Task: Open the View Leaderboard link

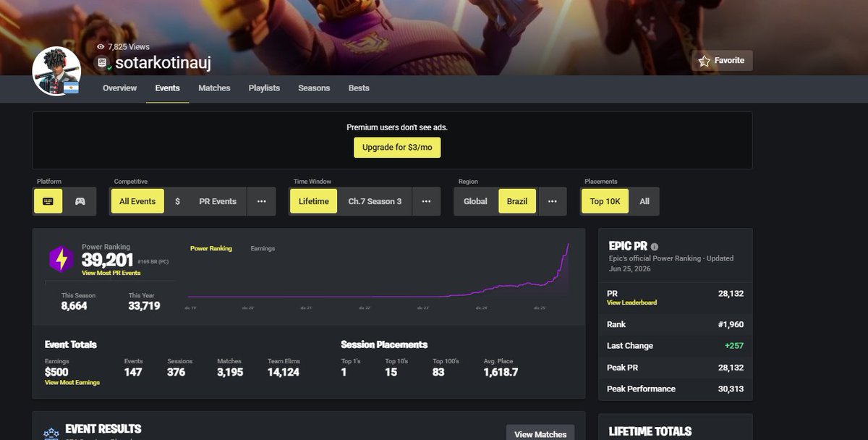Action: [x=631, y=302]
